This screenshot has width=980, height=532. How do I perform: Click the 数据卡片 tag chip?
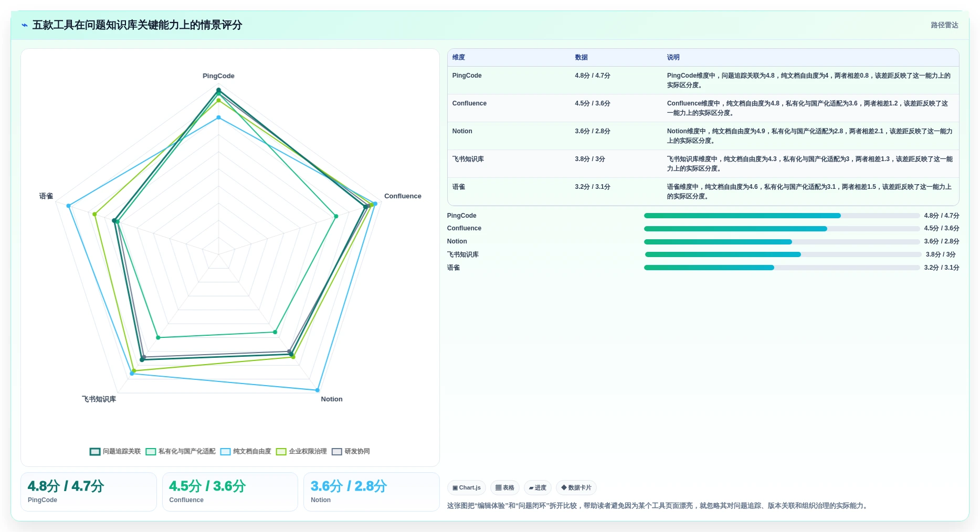click(x=576, y=487)
